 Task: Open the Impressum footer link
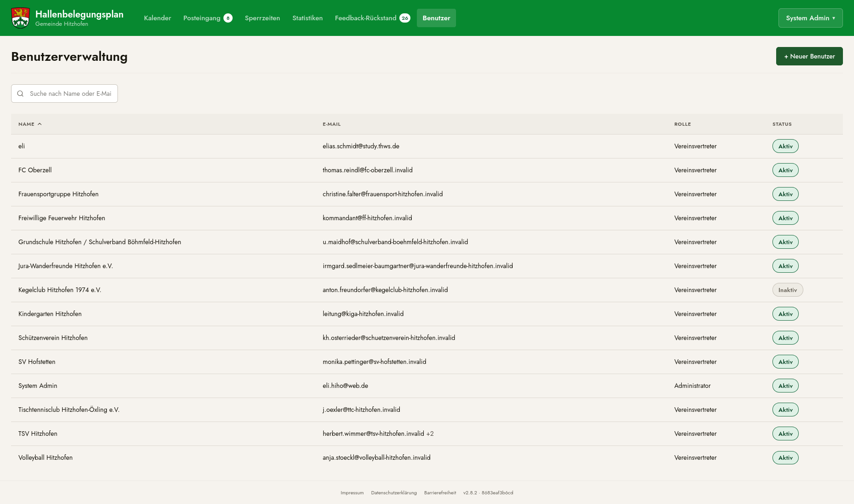[352, 492]
